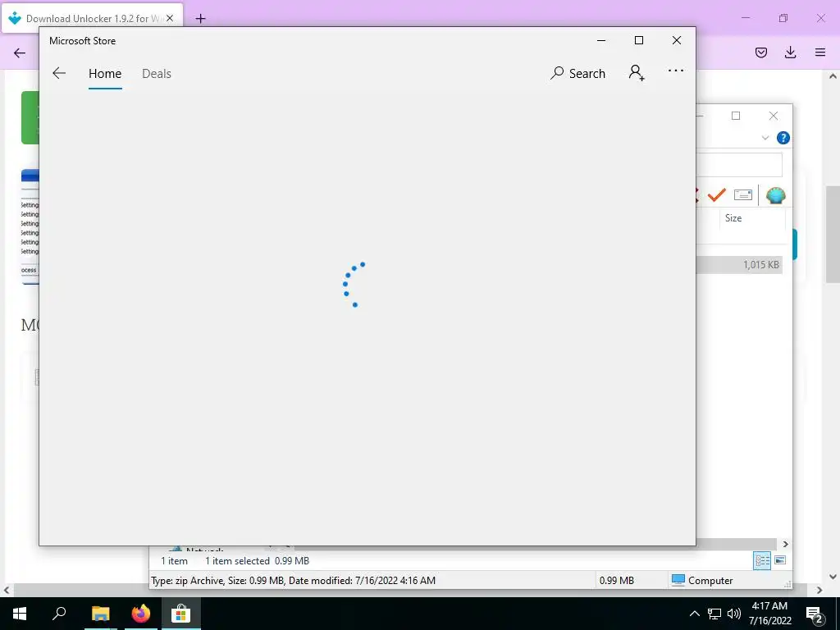Screen dimensions: 840x630
Task: Open help in the Explorer window
Action: pos(783,138)
